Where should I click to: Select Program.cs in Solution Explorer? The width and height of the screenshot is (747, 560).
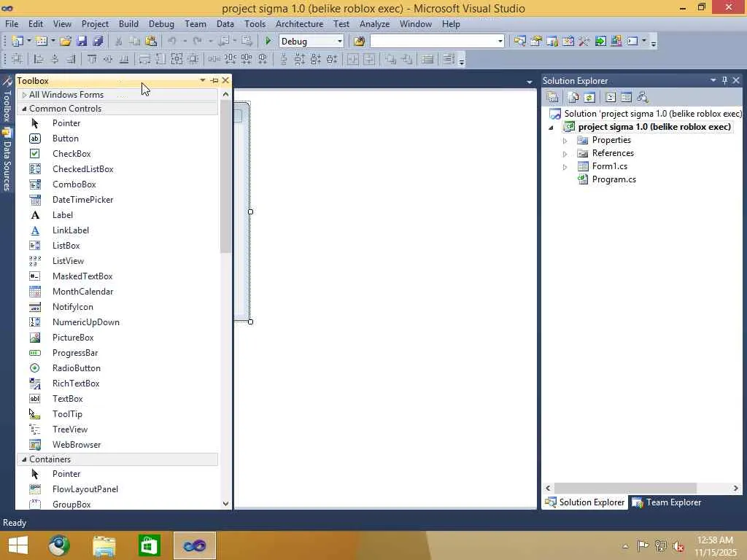coord(614,179)
